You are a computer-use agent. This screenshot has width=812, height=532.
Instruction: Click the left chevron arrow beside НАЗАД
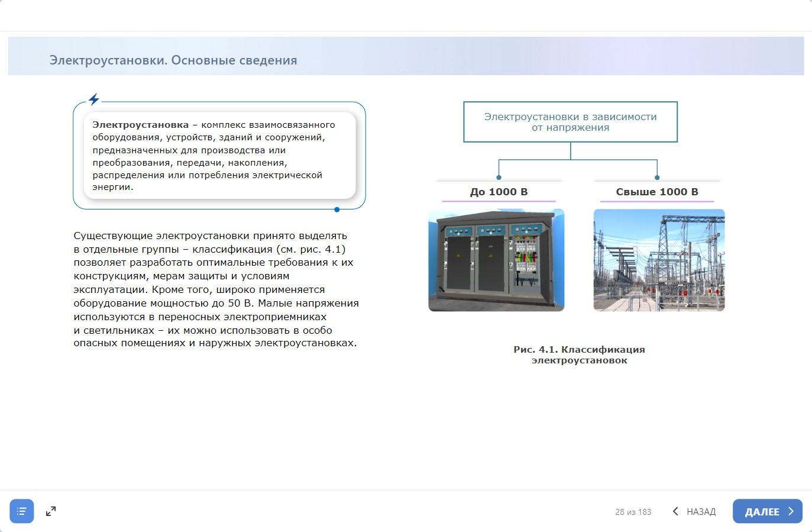coord(675,511)
